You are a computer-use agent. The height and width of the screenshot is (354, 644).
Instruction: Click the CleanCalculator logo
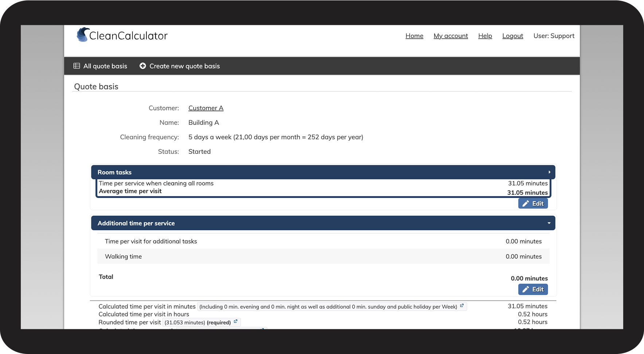[122, 35]
